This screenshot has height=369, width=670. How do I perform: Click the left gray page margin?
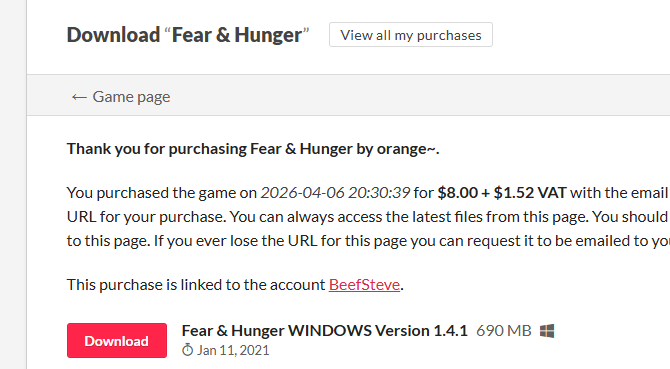tap(13, 184)
